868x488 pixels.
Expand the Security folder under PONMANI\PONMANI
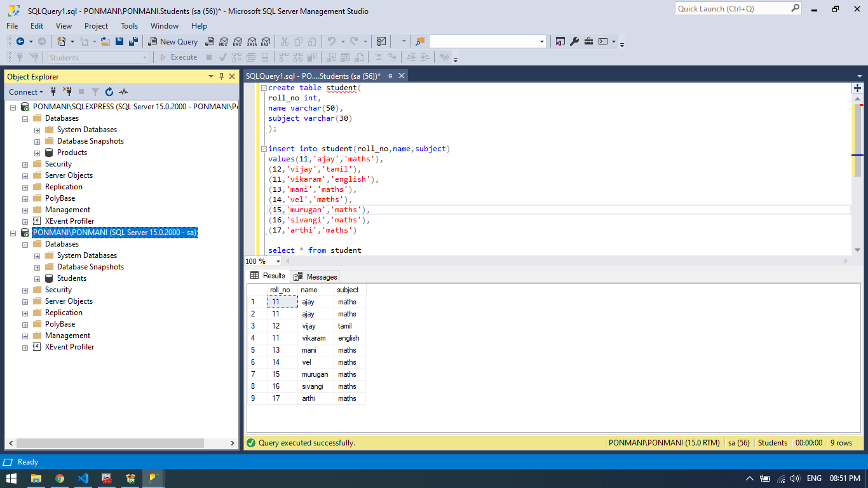pos(25,289)
